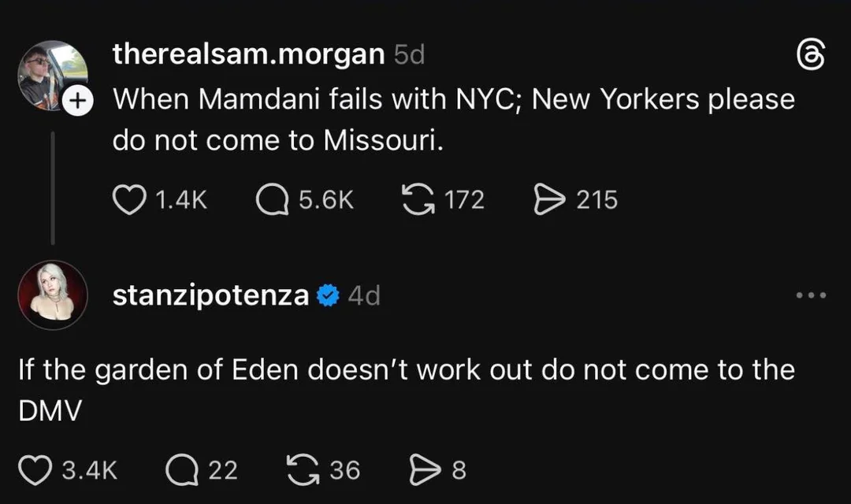Like therealsam.morgan's post with the heart icon
This screenshot has width=851, height=504.
[128, 200]
